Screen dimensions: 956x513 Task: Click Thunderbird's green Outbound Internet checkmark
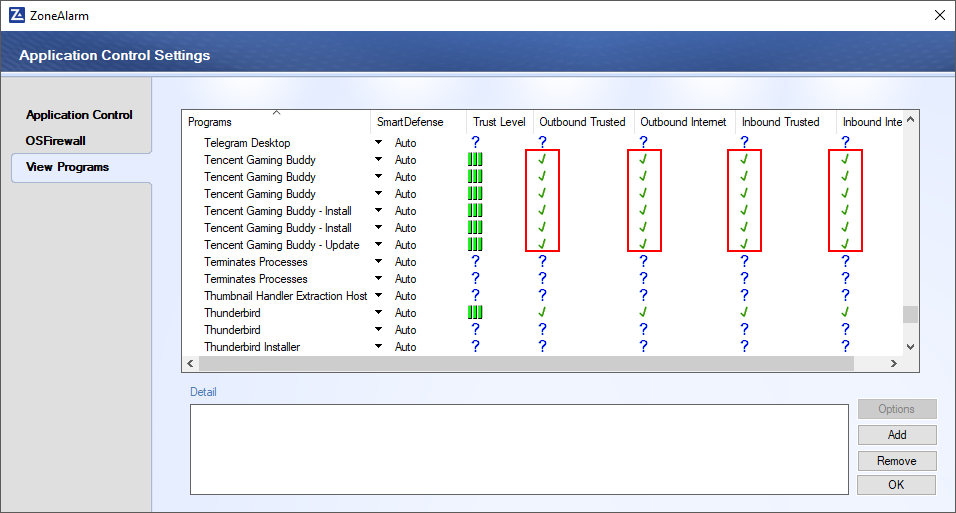coord(643,312)
